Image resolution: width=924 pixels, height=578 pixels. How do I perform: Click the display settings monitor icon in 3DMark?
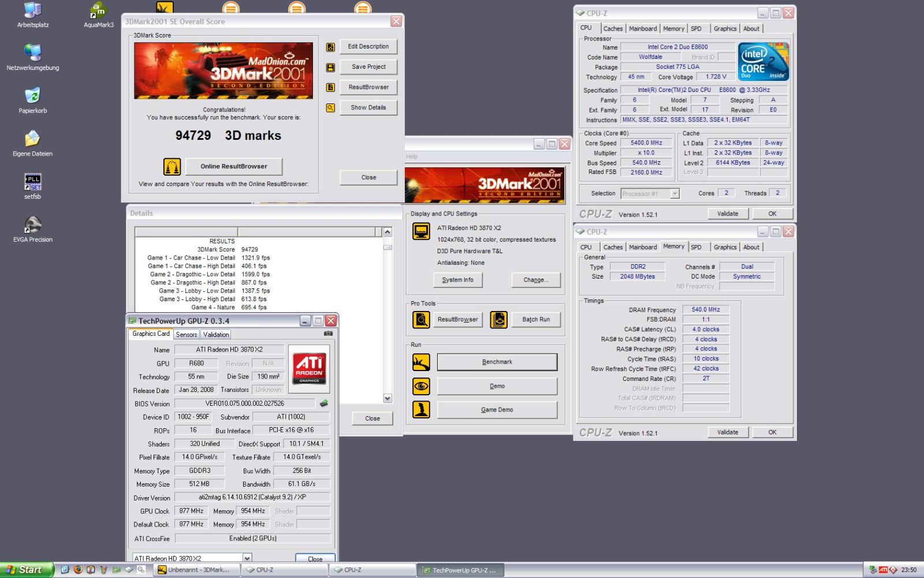pos(421,231)
